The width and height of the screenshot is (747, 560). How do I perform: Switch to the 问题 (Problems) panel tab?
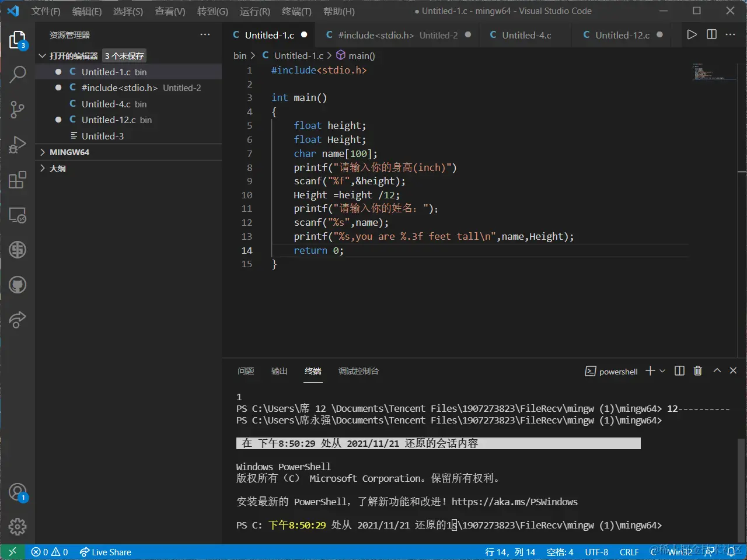(246, 371)
